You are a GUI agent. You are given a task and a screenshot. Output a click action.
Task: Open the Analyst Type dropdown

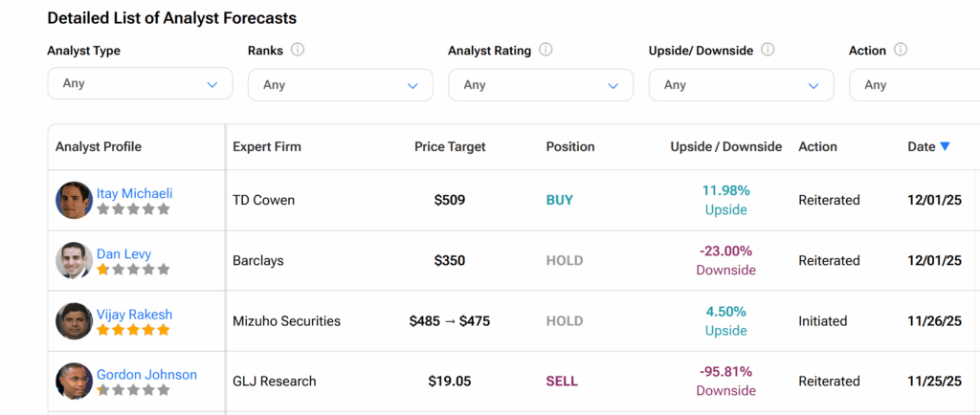coord(140,84)
